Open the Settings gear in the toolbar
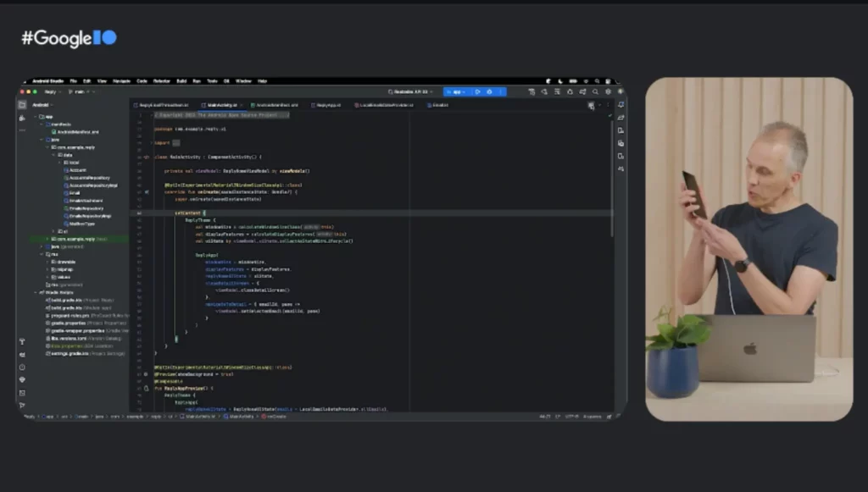The image size is (868, 492). tap(607, 91)
